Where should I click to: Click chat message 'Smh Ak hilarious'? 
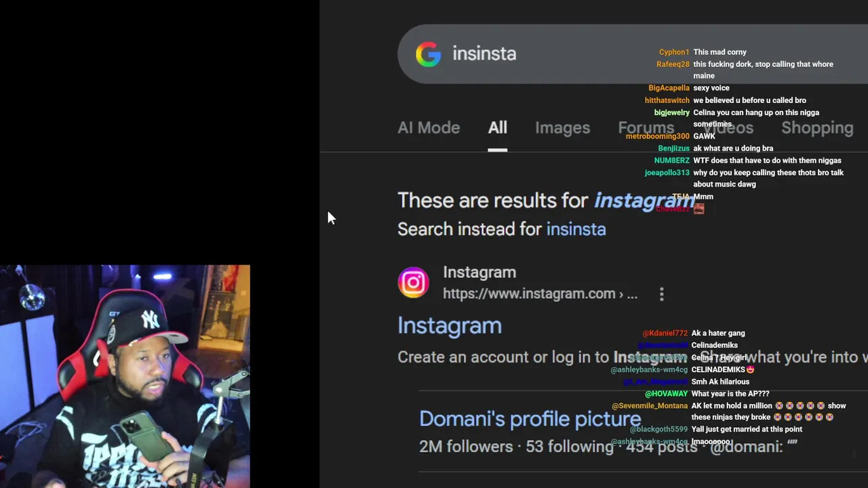tap(720, 382)
